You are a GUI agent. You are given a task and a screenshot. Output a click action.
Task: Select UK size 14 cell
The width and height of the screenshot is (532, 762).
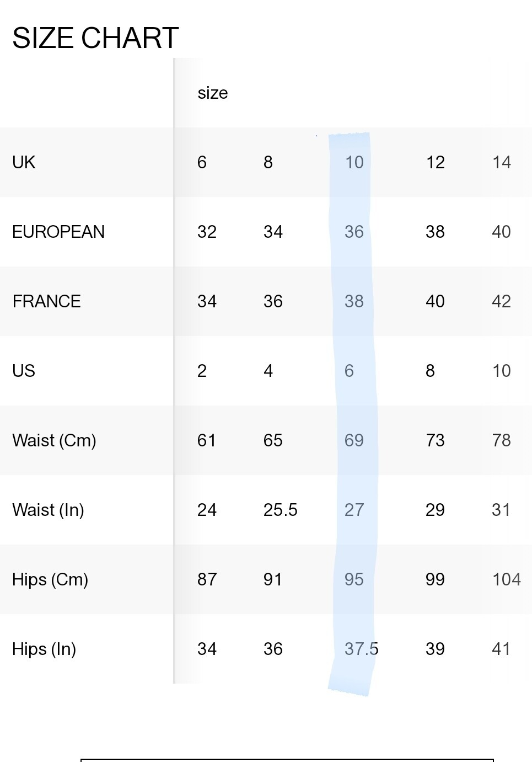(501, 162)
